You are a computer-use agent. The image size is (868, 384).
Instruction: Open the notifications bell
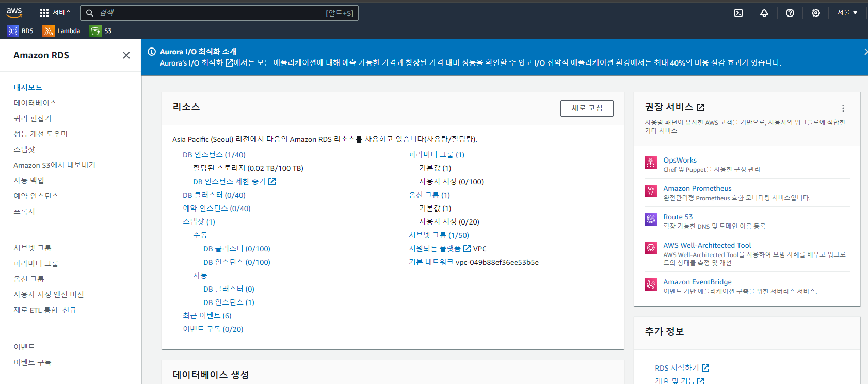(764, 13)
